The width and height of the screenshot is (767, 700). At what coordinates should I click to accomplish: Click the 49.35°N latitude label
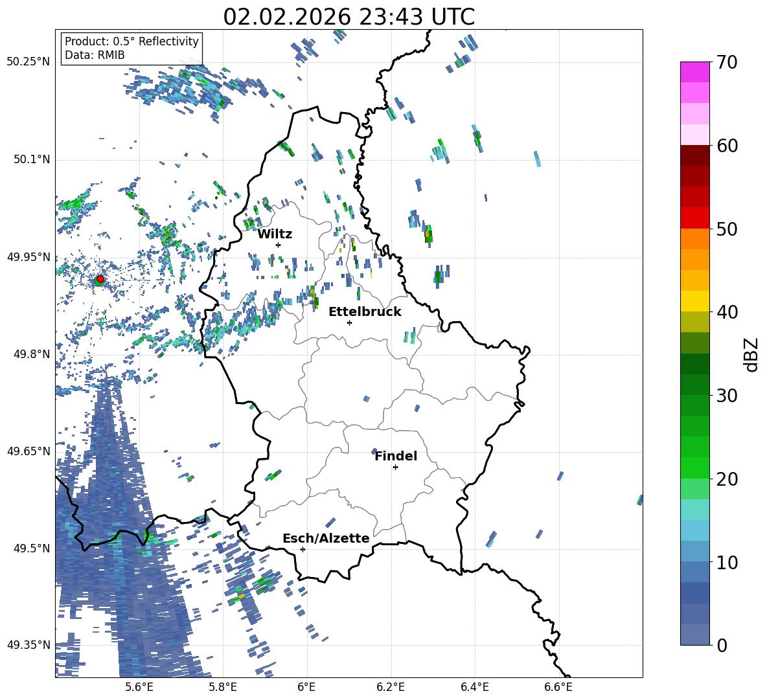click(x=29, y=645)
